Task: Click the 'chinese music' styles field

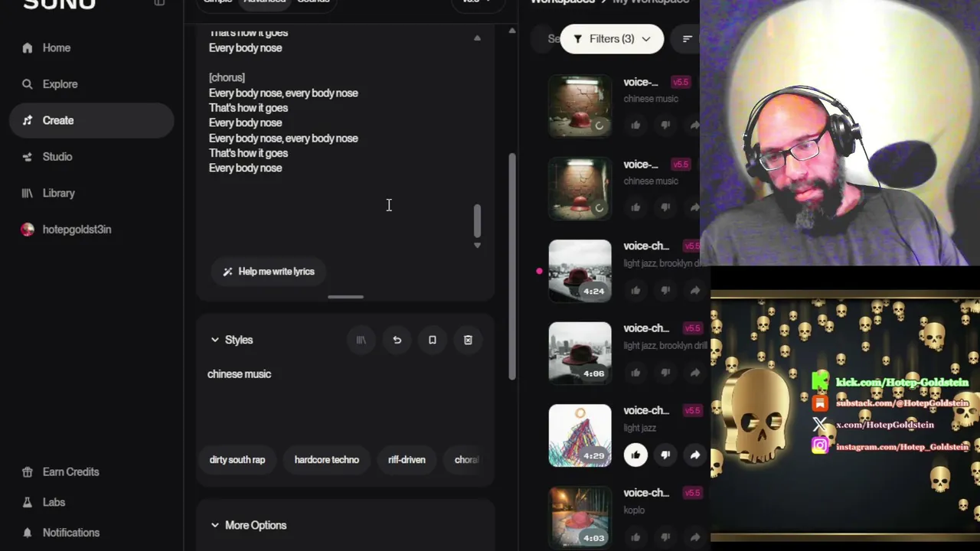Action: [x=345, y=396]
